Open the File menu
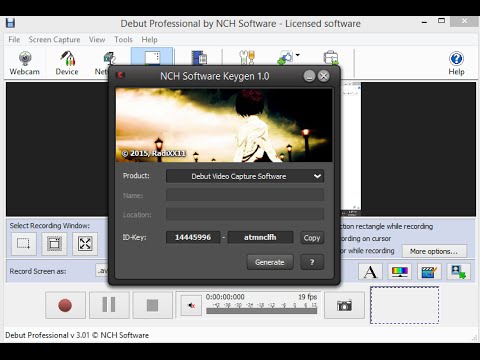The image size is (480, 360). click(x=14, y=40)
